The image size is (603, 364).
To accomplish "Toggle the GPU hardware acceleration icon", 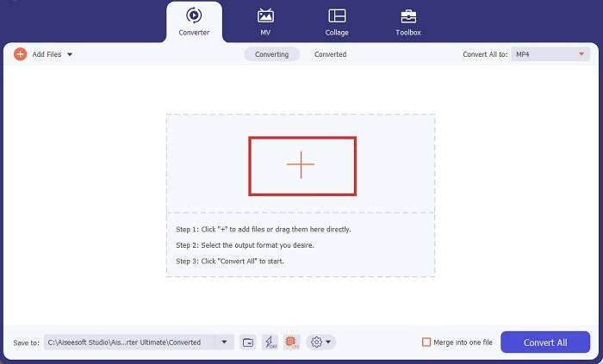I will 291,342.
